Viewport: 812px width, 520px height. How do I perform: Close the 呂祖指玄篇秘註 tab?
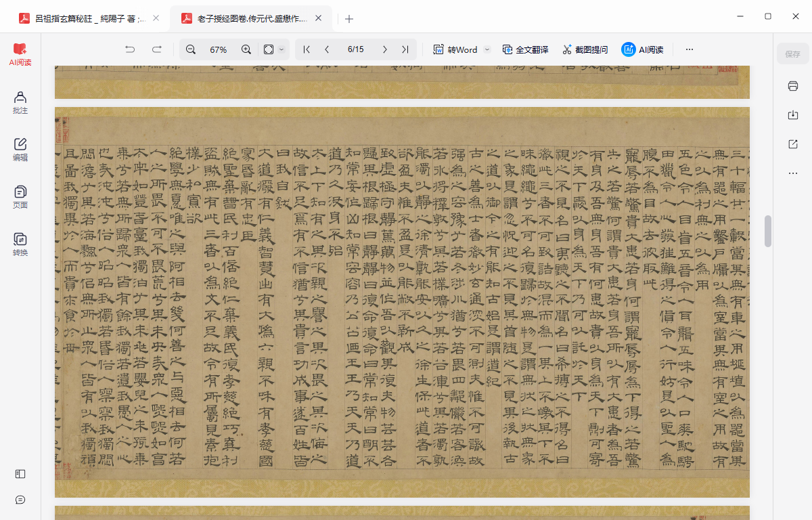point(156,19)
